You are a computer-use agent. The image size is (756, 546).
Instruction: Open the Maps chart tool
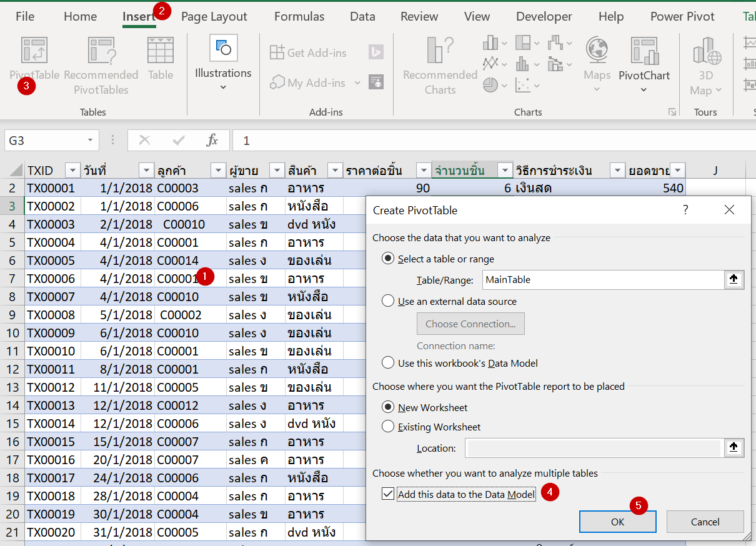pos(596,62)
